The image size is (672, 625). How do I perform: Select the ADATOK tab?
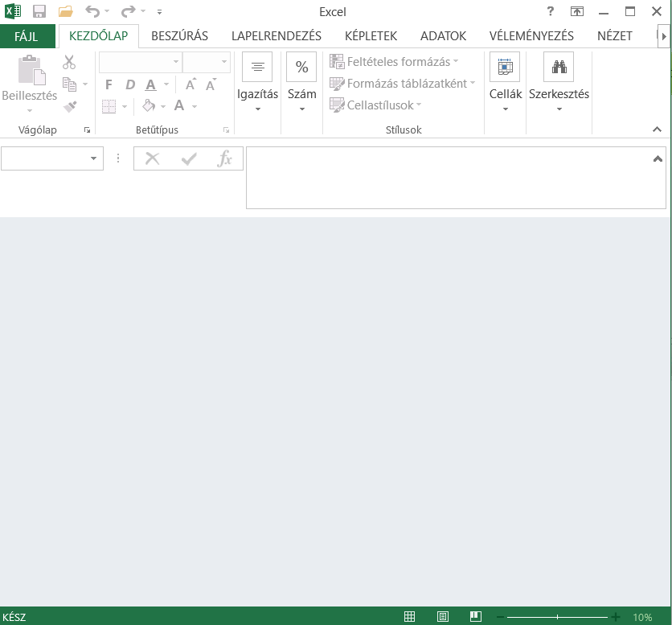pyautogui.click(x=443, y=36)
